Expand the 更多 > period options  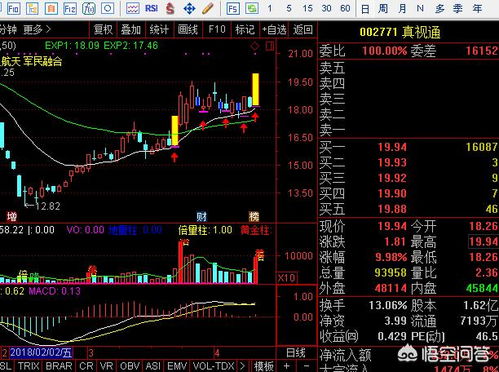coord(37,30)
